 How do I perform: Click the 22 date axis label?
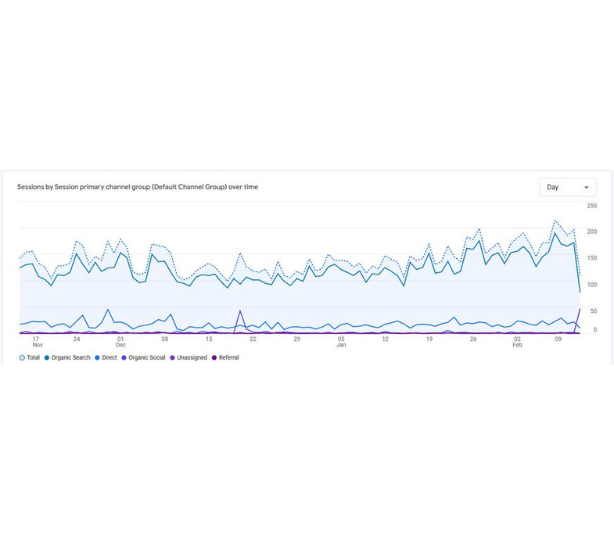coord(253,338)
